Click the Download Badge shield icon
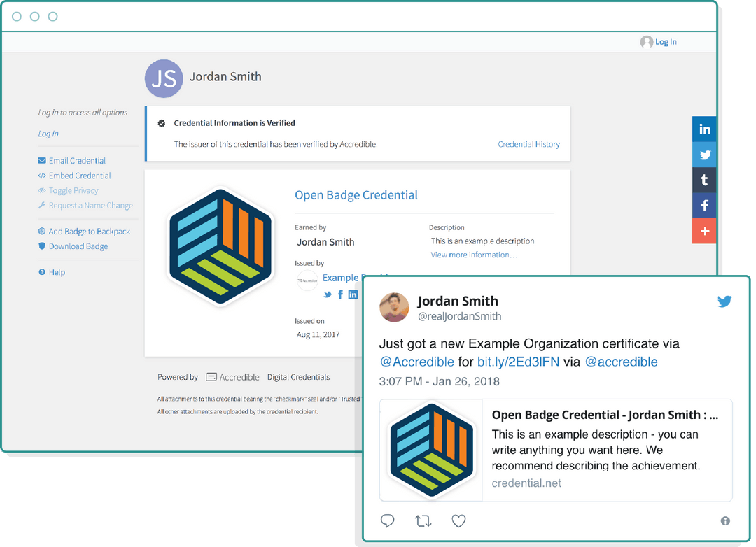 (x=42, y=246)
